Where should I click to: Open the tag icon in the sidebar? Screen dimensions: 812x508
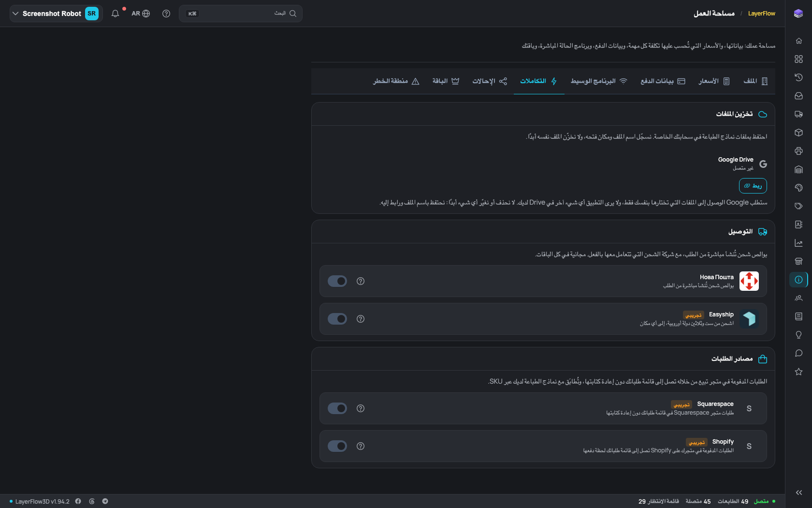coord(798,206)
